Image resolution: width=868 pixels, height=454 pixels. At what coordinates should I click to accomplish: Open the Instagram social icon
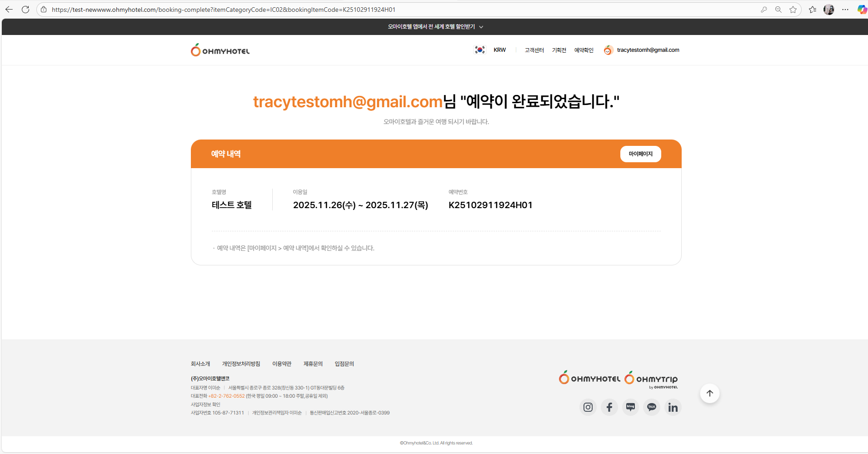point(588,407)
